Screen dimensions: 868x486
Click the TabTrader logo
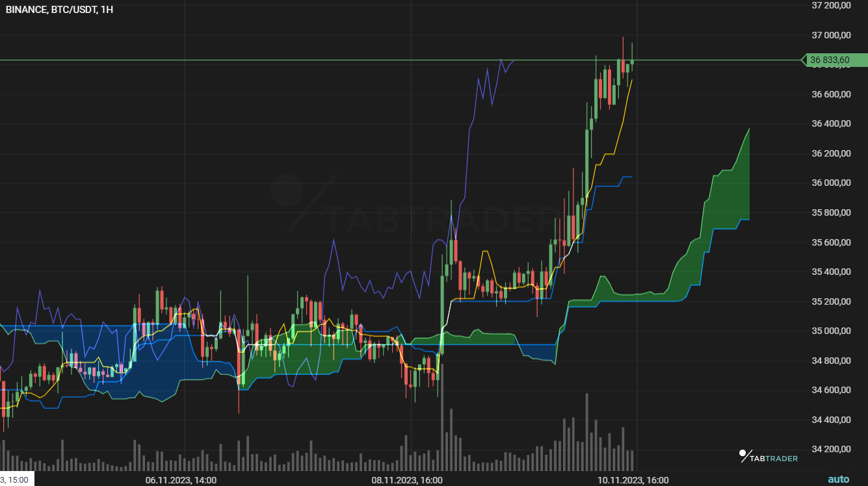[x=769, y=457]
